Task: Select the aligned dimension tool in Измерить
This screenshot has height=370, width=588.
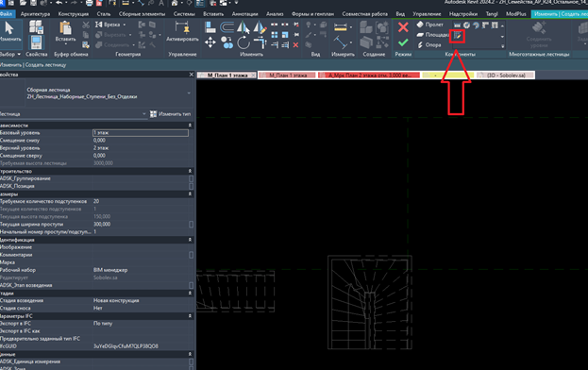Action: 341,27
